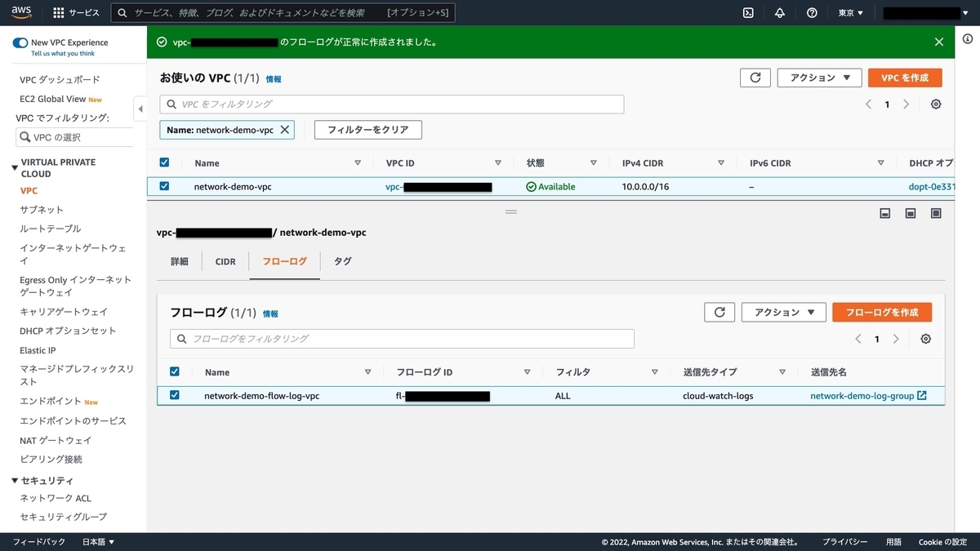Open サブネット in the sidebar

tap(42, 210)
